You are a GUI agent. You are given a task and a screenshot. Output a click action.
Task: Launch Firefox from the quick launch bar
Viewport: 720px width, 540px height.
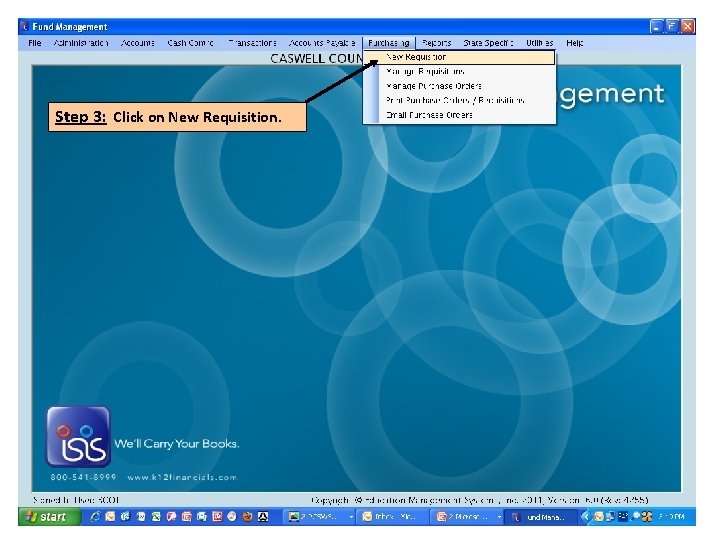pyautogui.click(x=248, y=516)
